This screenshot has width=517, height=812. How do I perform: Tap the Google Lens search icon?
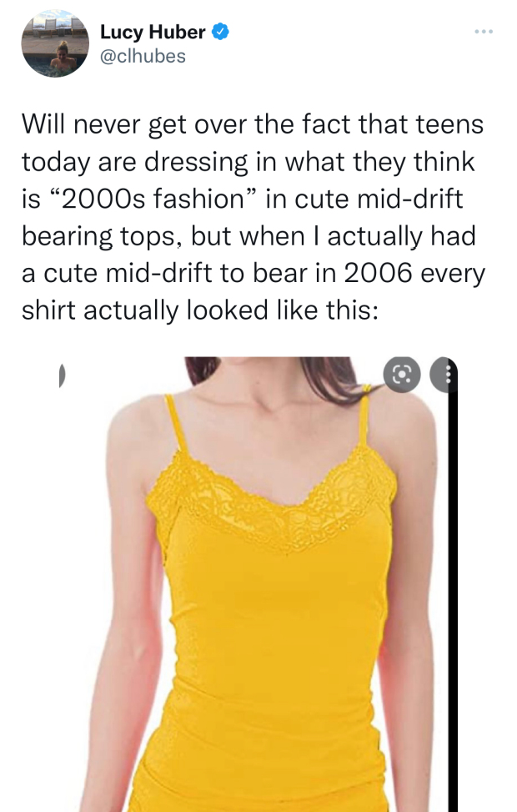click(x=402, y=374)
